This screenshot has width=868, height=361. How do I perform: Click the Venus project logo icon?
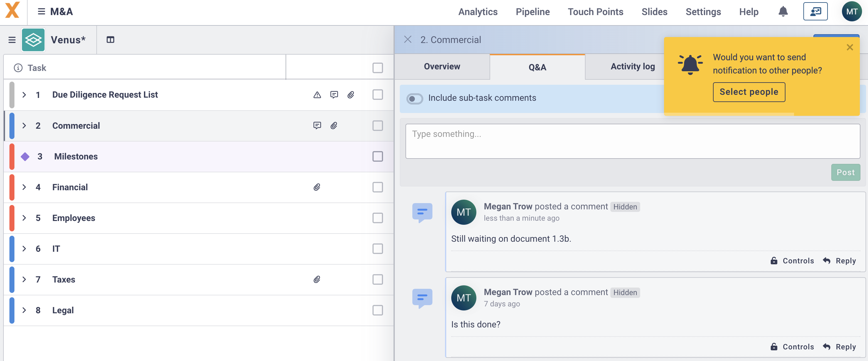[33, 40]
